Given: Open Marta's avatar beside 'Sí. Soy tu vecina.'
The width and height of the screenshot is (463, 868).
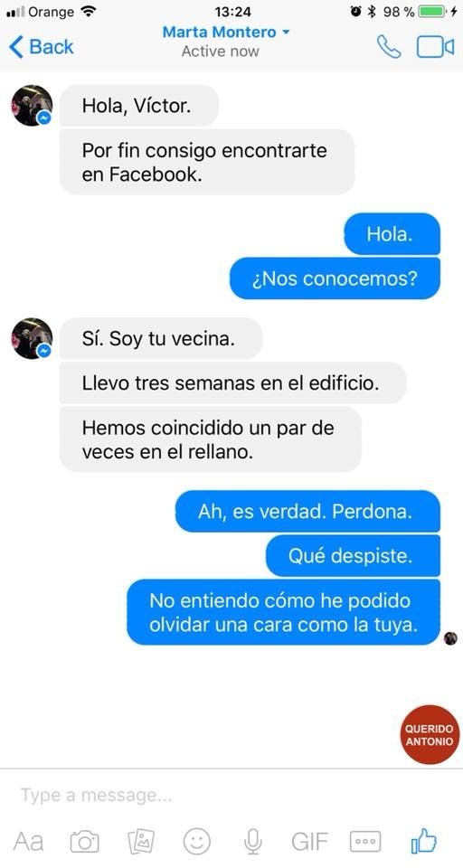Looking at the screenshot, I should (x=33, y=338).
